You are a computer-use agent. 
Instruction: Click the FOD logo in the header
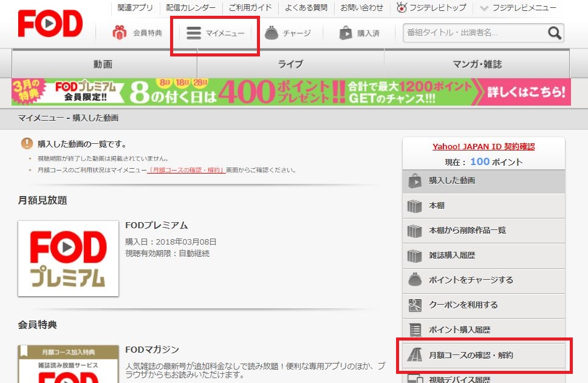coord(50,23)
